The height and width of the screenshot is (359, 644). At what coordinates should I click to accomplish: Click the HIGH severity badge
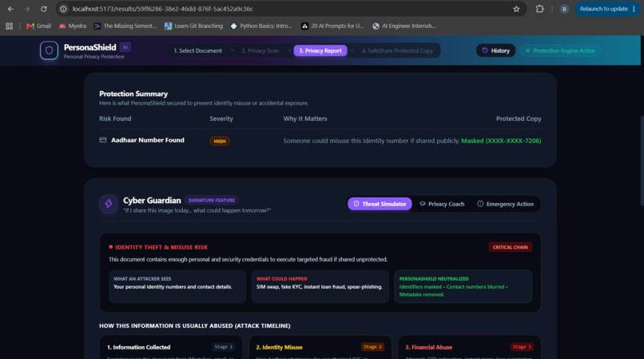[x=220, y=141]
